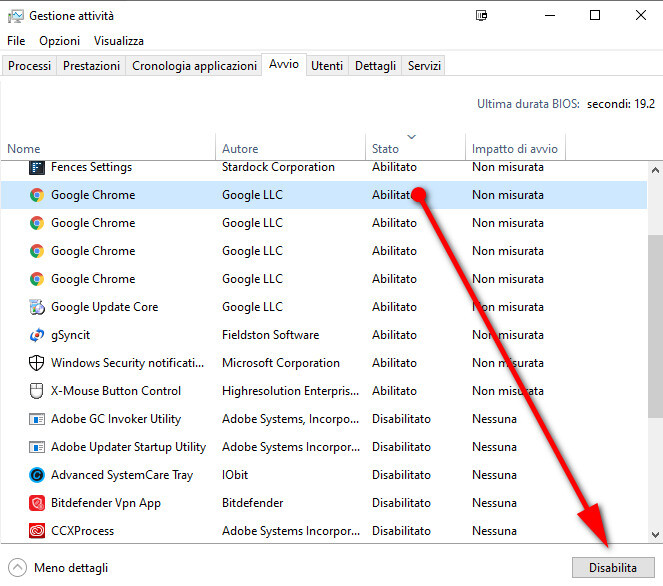The width and height of the screenshot is (663, 586).
Task: Click Nessuna impact of Bitdefender Vpn App
Action: [x=494, y=503]
